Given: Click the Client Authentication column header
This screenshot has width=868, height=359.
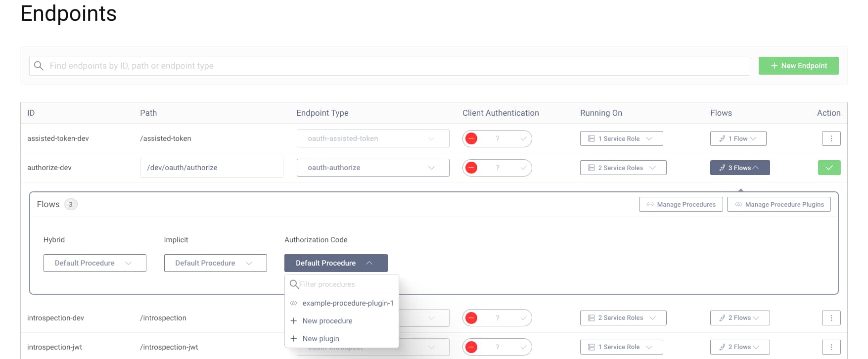Looking at the screenshot, I should click(501, 113).
